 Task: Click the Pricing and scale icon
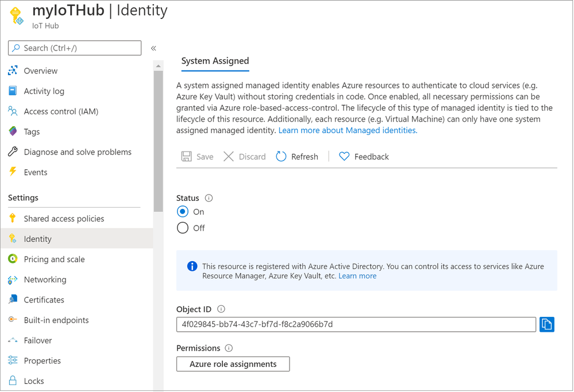pyautogui.click(x=13, y=258)
